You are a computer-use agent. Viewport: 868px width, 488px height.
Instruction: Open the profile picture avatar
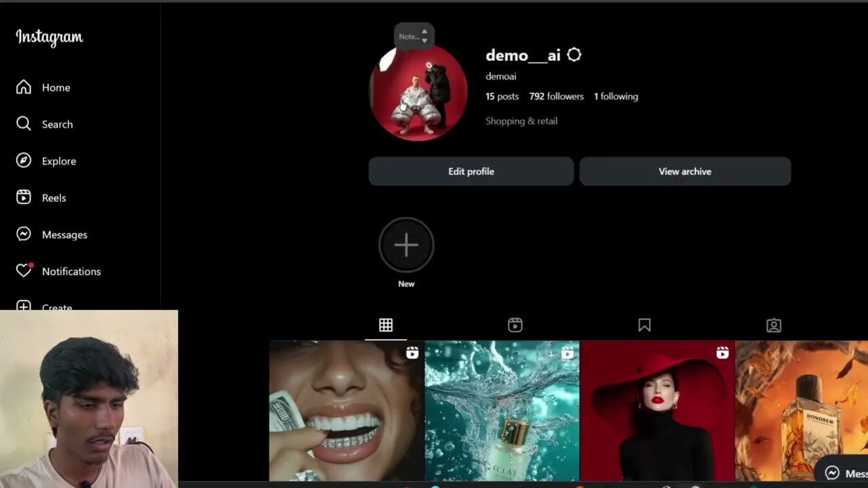(418, 93)
